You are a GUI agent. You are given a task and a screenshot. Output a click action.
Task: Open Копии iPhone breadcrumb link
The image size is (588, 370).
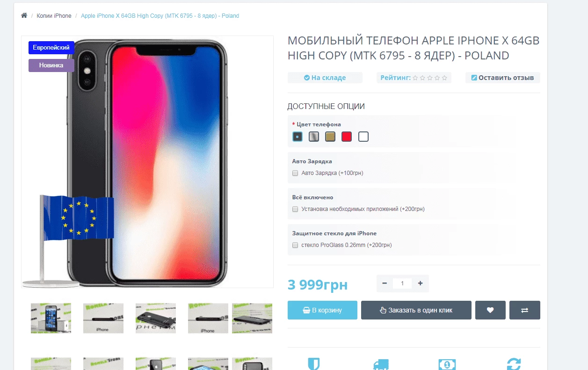pyautogui.click(x=54, y=16)
